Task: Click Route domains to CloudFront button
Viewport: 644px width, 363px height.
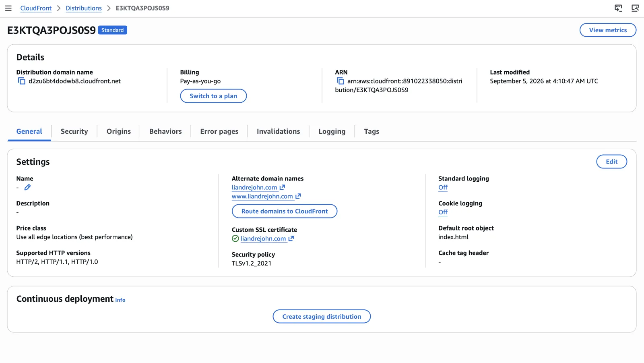Action: 285,211
